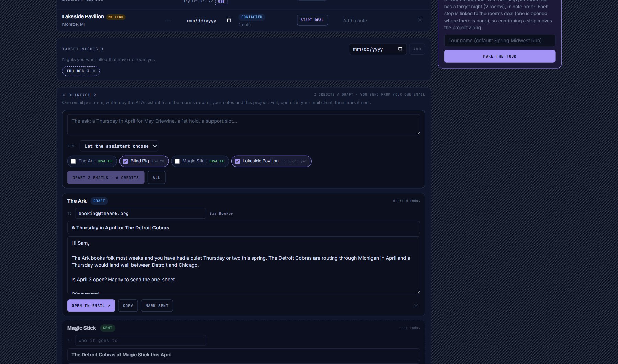Click the Sam Booker contact name
Image resolution: width=618 pixels, height=364 pixels.
[221, 214]
